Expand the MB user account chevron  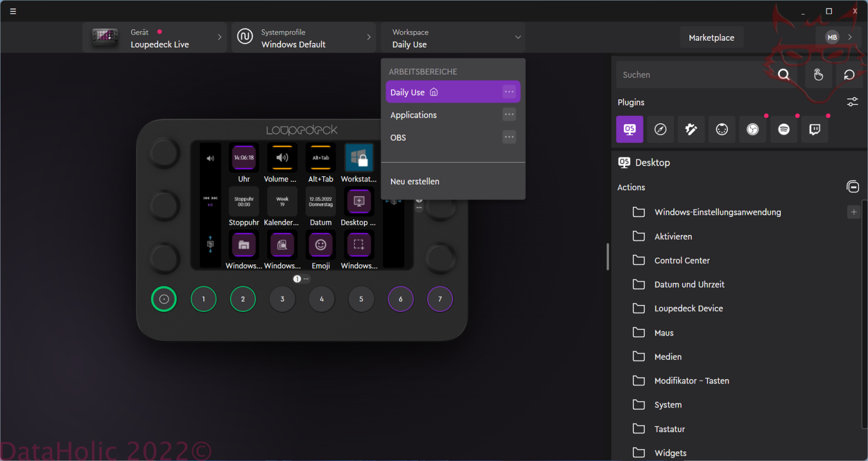coord(849,37)
